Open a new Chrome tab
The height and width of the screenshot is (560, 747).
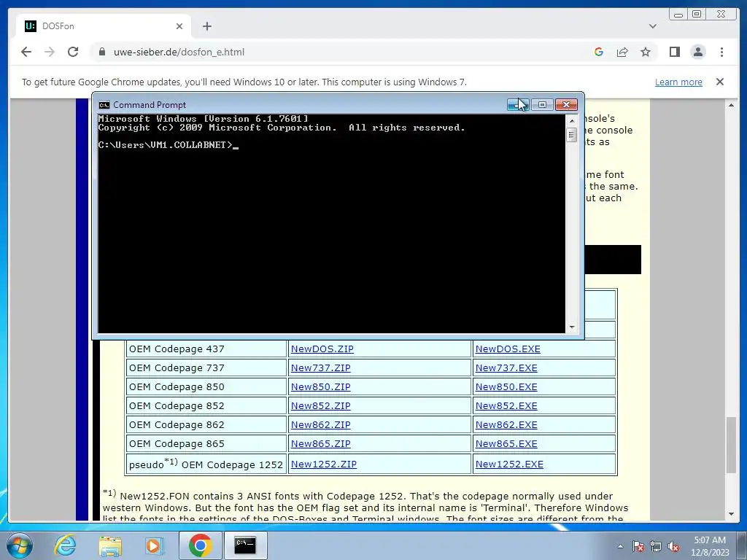[206, 26]
